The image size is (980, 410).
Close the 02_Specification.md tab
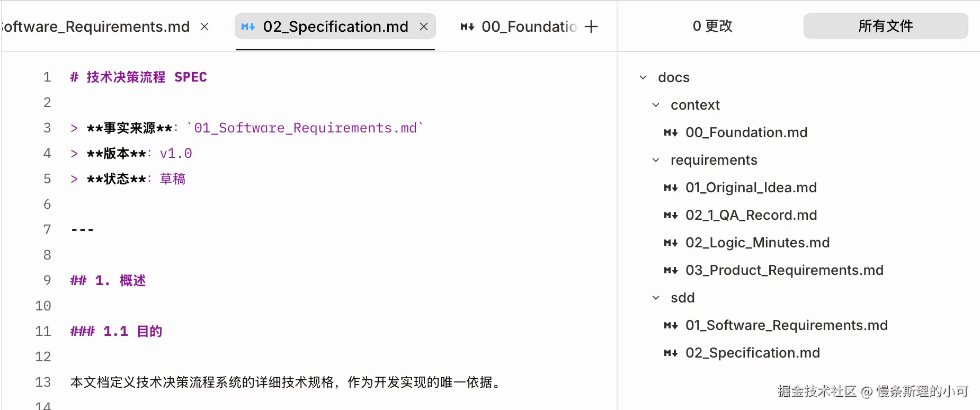pyautogui.click(x=424, y=26)
